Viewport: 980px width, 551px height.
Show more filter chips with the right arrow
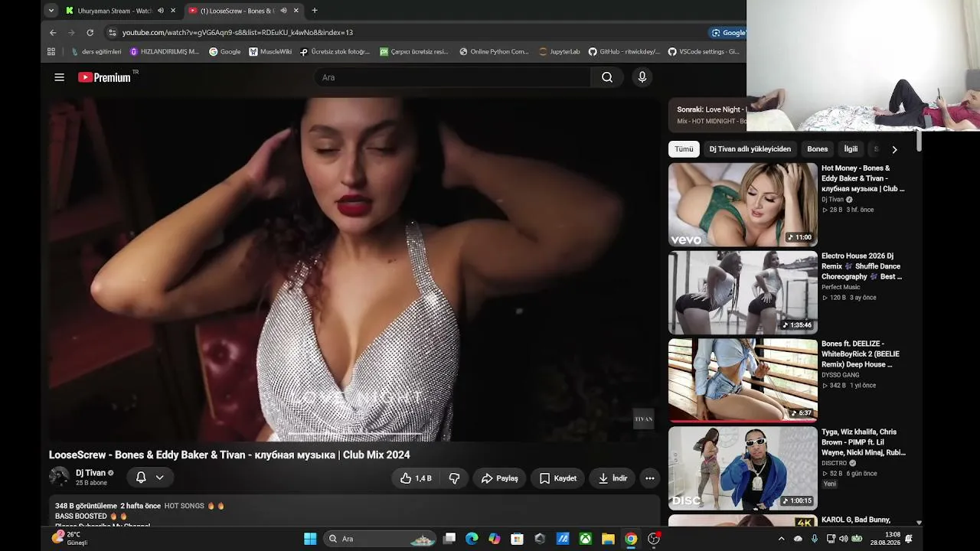click(894, 149)
